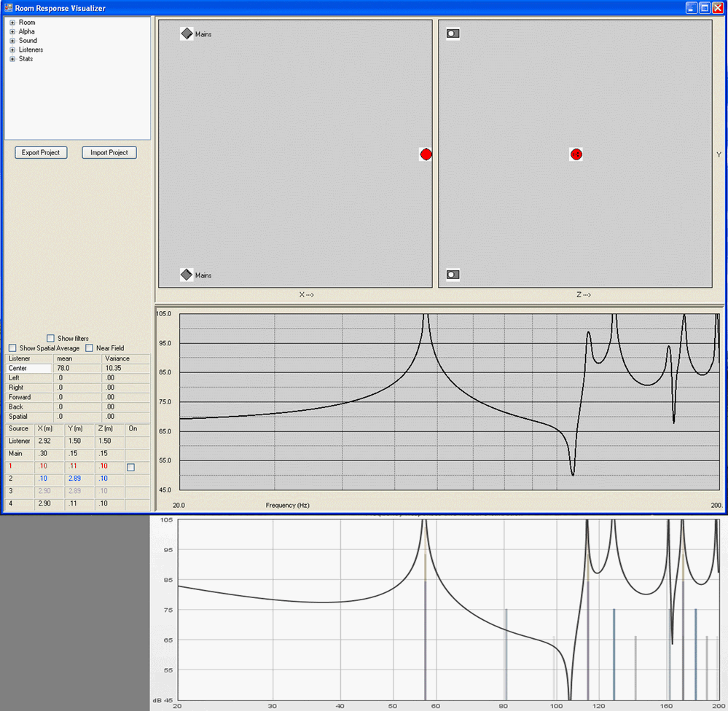Click the red listener dot in the Z view
The width and height of the screenshot is (728, 711).
click(576, 154)
